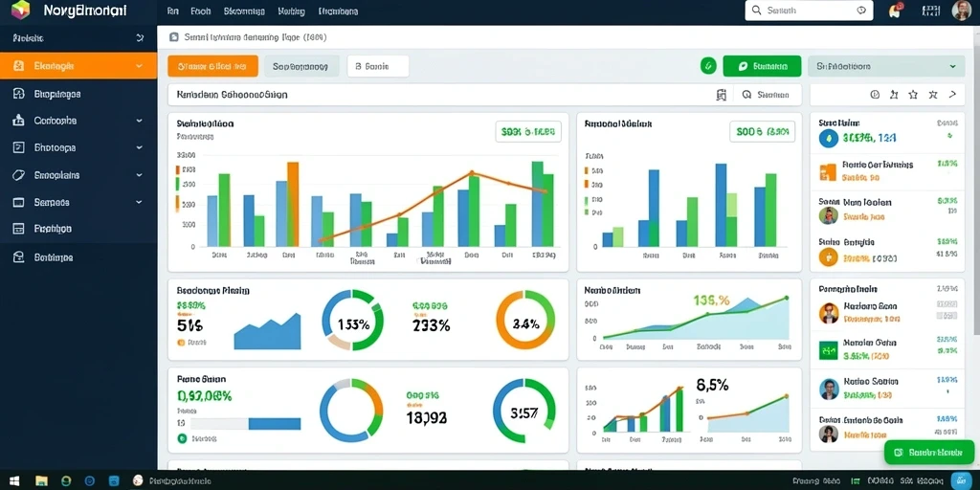Open the notification bell with red badge
Image resolution: width=980 pixels, height=490 pixels.
pos(895,10)
